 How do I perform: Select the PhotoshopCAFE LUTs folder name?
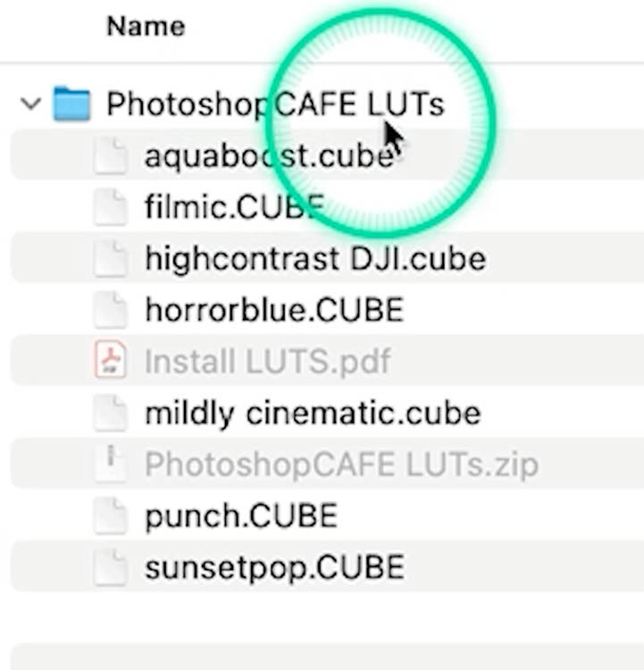[x=274, y=105]
